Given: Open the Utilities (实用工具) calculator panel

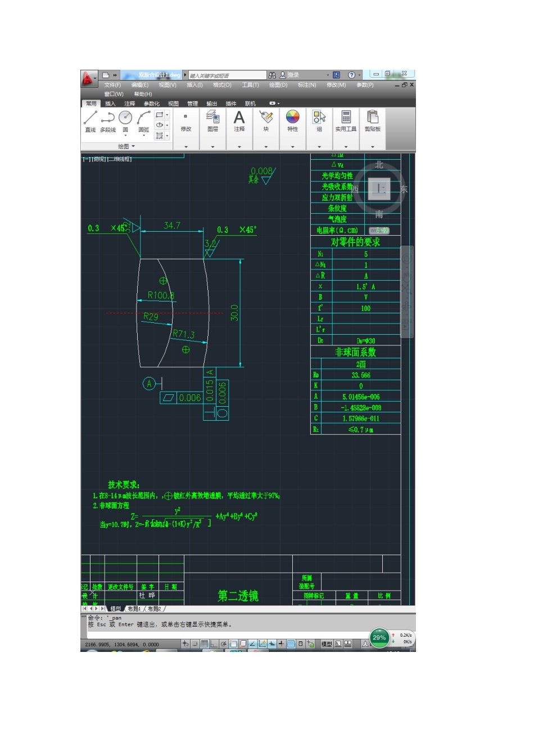Looking at the screenshot, I should coord(346,121).
